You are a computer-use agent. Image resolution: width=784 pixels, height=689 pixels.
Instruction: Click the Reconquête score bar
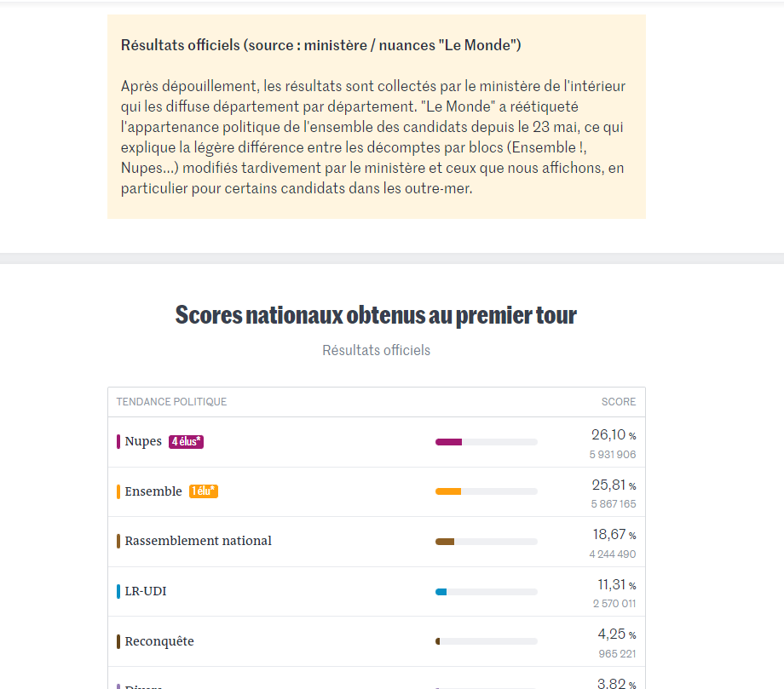(x=486, y=641)
